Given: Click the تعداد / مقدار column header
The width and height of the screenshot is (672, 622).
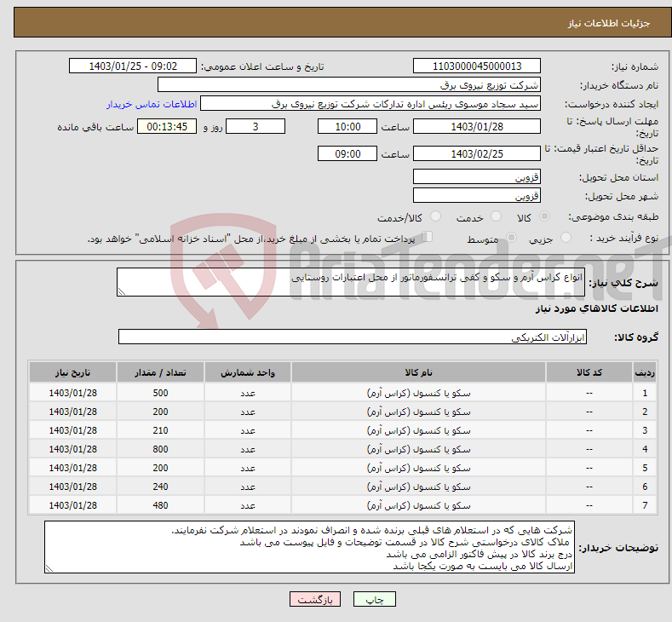Looking at the screenshot, I should click(160, 372).
